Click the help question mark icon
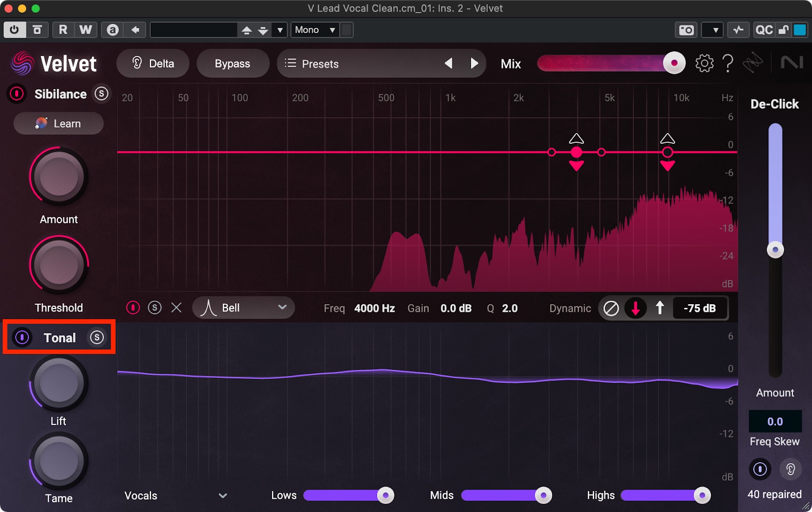This screenshot has height=512, width=812. click(728, 63)
